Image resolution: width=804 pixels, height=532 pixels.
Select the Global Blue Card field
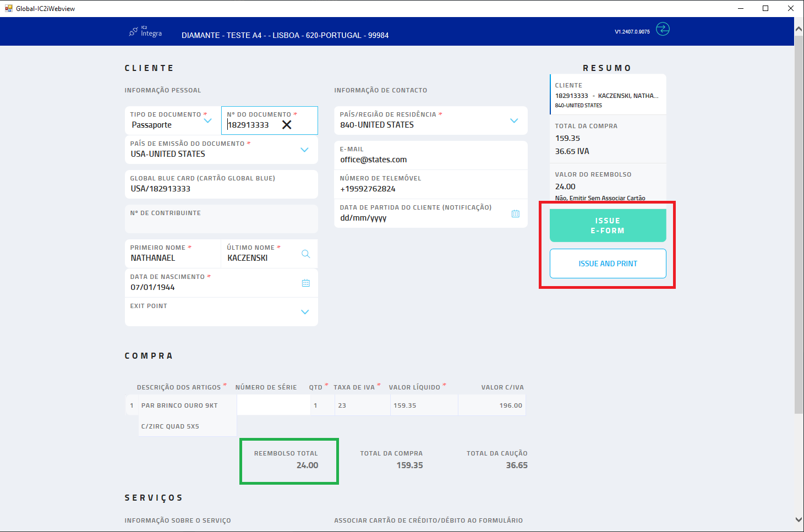[221, 189]
